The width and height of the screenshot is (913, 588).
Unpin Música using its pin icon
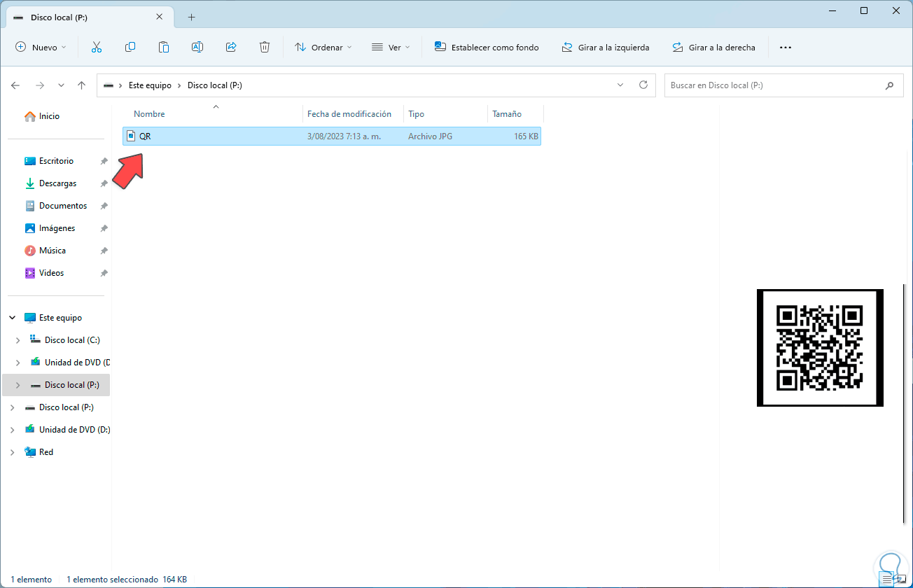(x=104, y=251)
